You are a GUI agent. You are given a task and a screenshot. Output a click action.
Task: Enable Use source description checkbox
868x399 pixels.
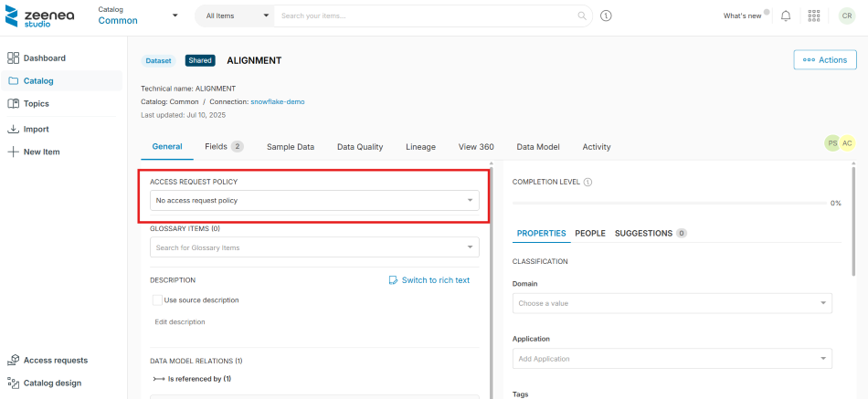157,299
